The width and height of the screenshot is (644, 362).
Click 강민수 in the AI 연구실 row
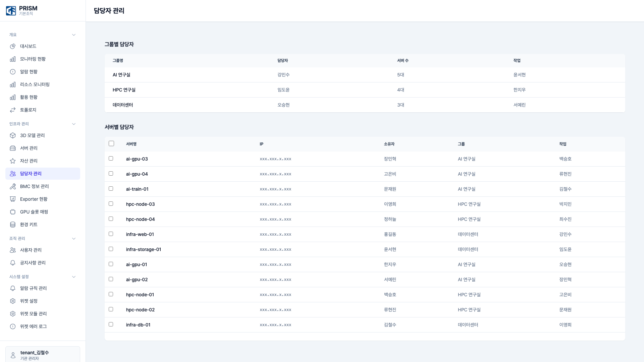pos(283,75)
